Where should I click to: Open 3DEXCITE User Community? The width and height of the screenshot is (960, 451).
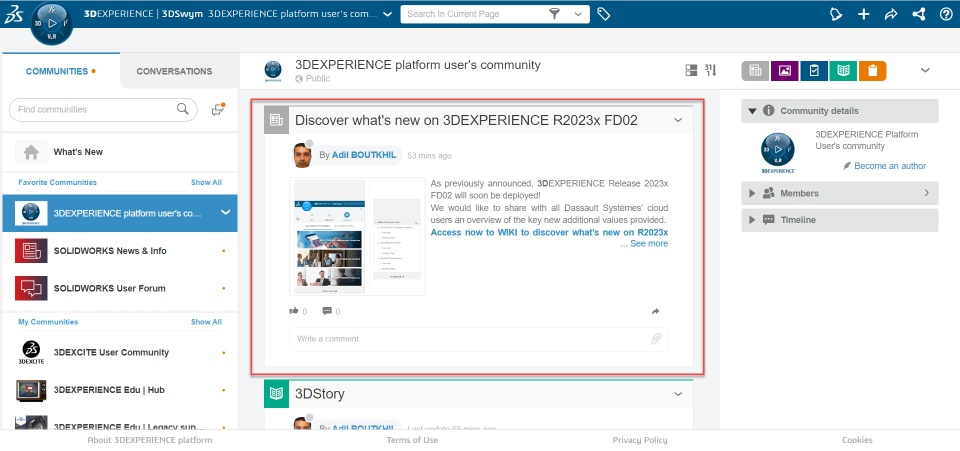(120, 352)
